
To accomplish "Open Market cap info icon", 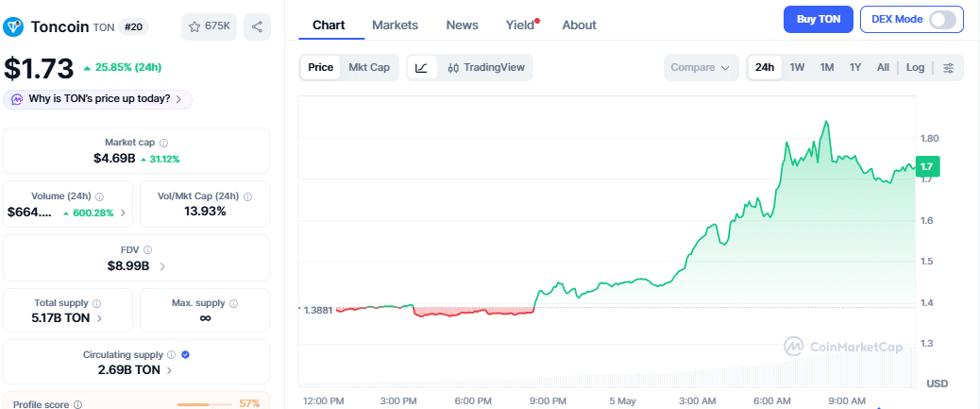I will tap(163, 143).
